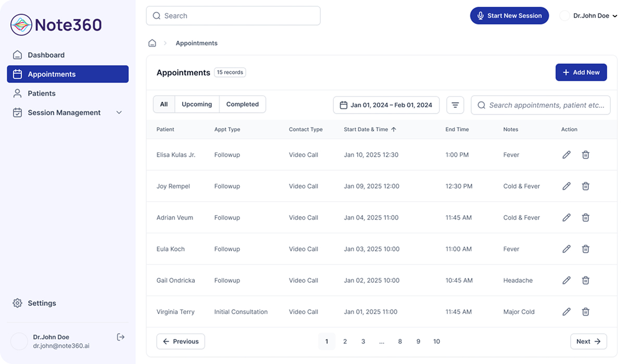
Task: Edit Virginia Terry's appointment with the pencil icon
Action: coord(567,311)
